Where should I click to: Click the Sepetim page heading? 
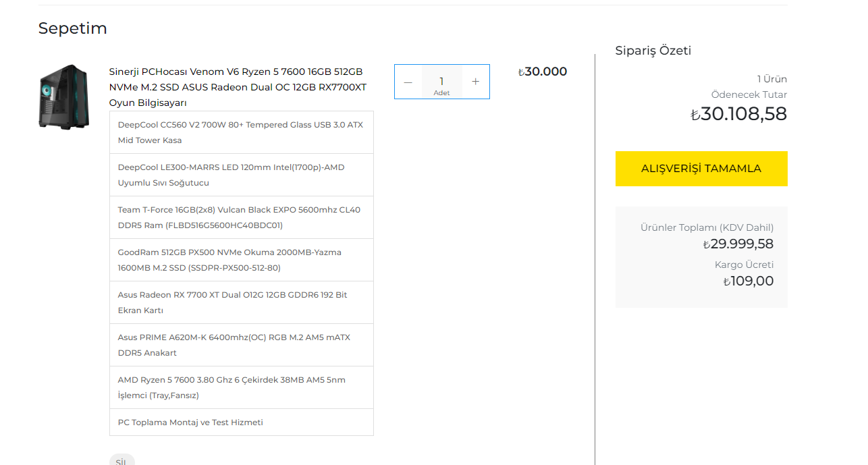(73, 28)
